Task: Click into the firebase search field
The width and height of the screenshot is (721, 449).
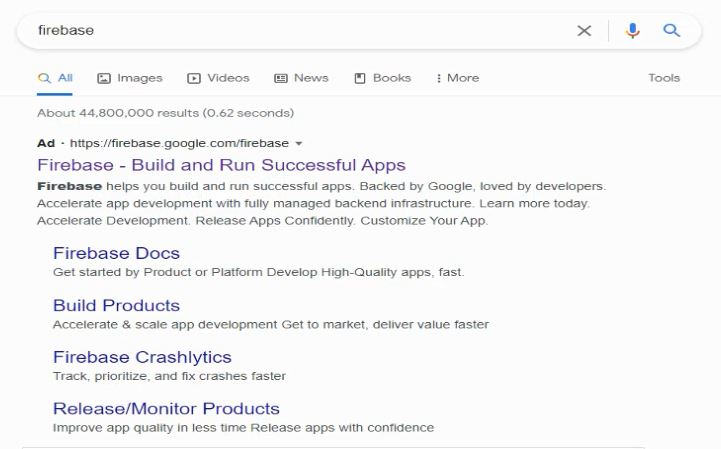Action: click(294, 30)
